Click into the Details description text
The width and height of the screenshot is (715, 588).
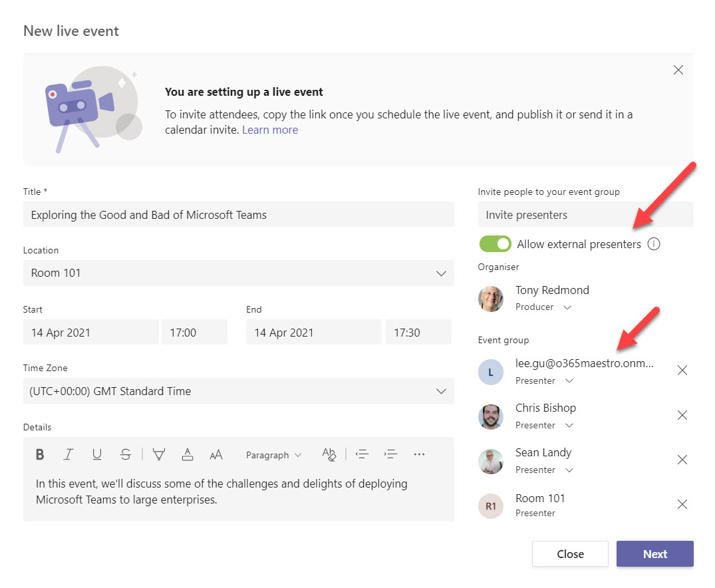point(221,492)
